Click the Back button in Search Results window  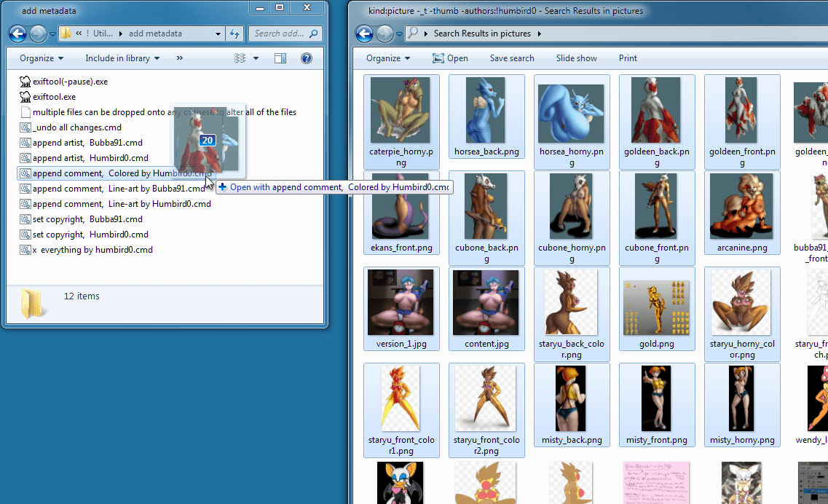point(364,34)
